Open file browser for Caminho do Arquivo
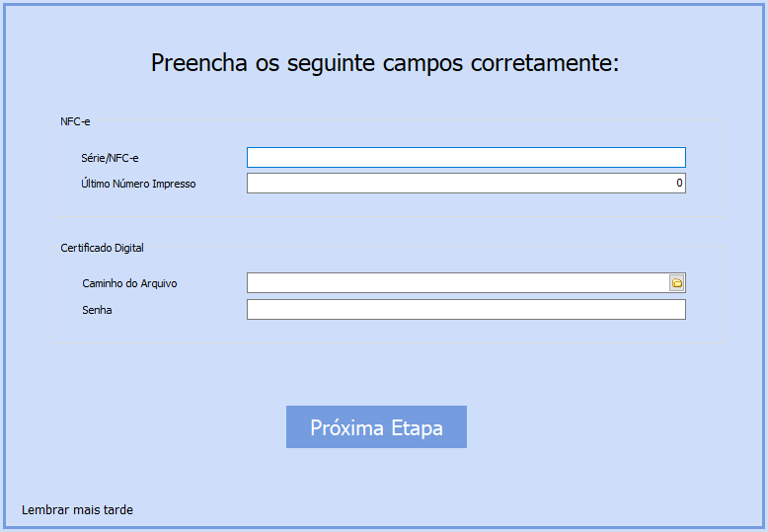This screenshot has width=768, height=532. tap(677, 283)
